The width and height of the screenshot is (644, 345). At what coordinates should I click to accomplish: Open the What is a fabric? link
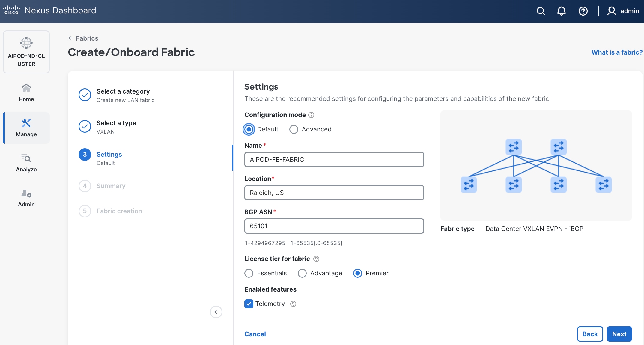pyautogui.click(x=617, y=52)
